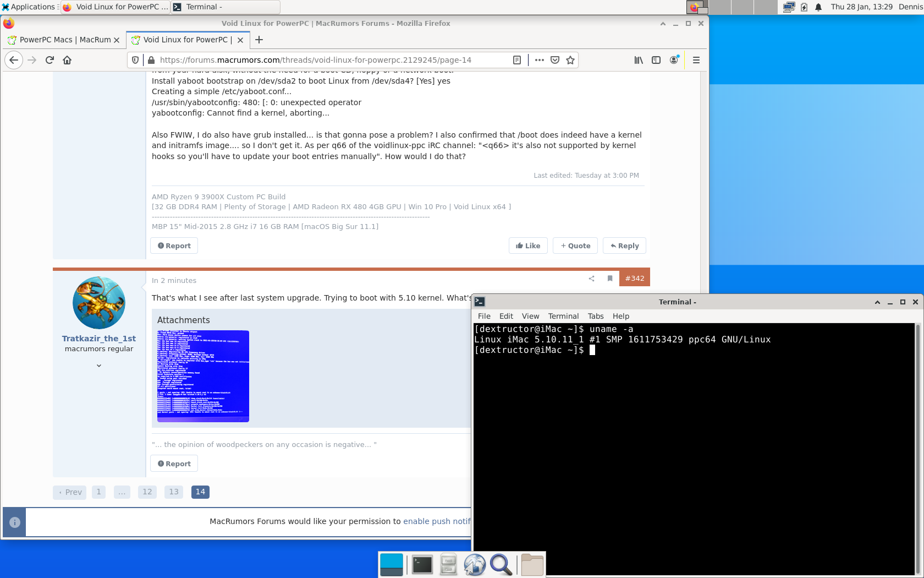Toggle reader view in address bar
This screenshot has height=578, width=924.
[x=517, y=60]
